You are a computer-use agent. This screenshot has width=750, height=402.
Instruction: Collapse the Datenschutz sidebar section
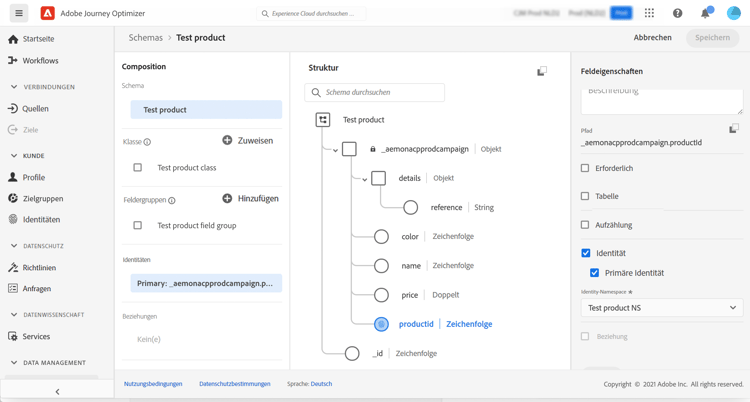[14, 246]
